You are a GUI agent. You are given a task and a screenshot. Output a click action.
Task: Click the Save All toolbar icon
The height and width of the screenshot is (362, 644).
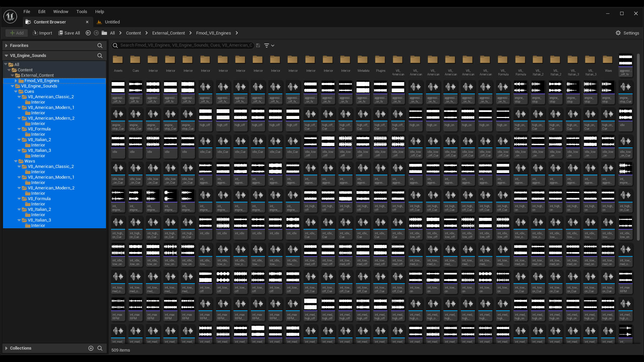point(61,33)
